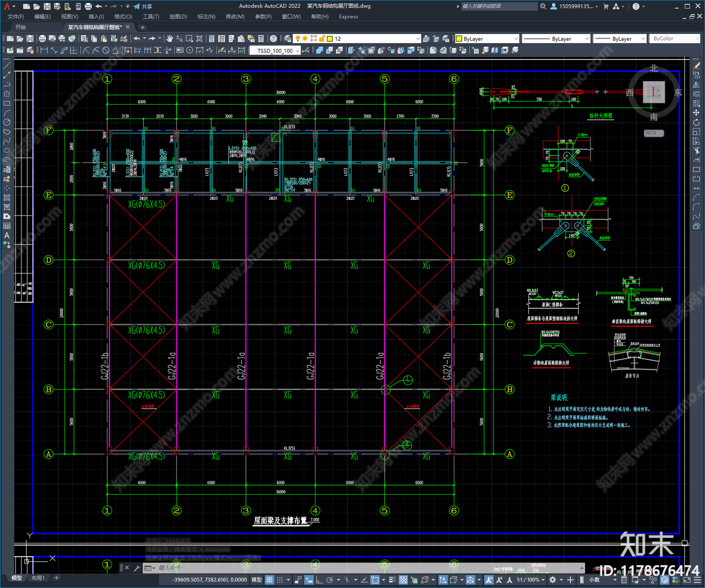
Task: Toggle drawing grid display in status bar
Action: point(269,580)
